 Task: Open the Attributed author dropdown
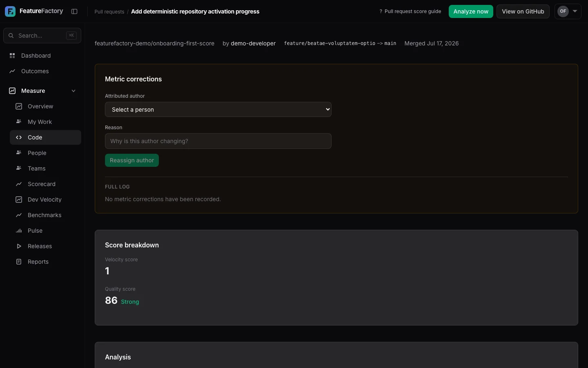click(x=218, y=110)
